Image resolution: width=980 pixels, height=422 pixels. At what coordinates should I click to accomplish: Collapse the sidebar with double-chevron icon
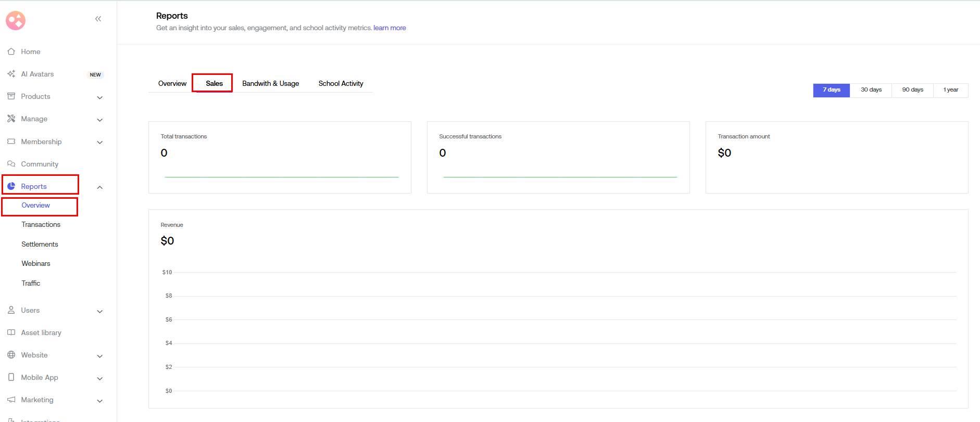[98, 19]
